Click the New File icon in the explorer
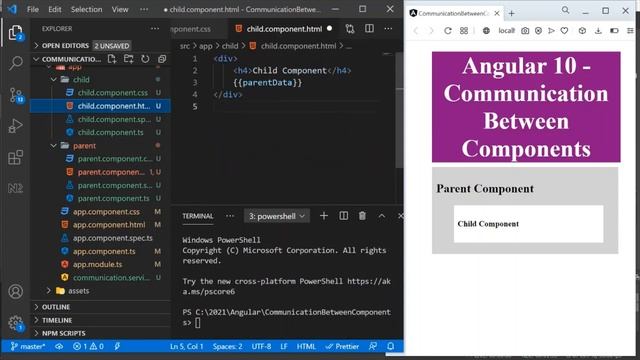640x360 pixels. pos(112,59)
